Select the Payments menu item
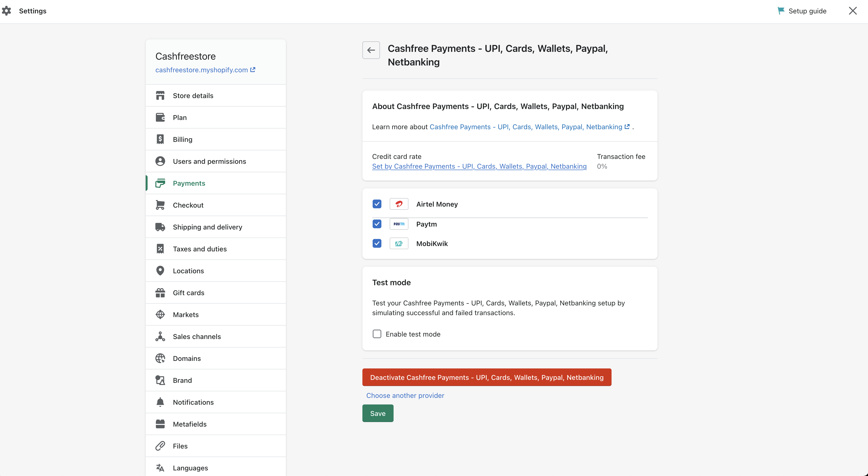868x476 pixels. click(x=216, y=183)
